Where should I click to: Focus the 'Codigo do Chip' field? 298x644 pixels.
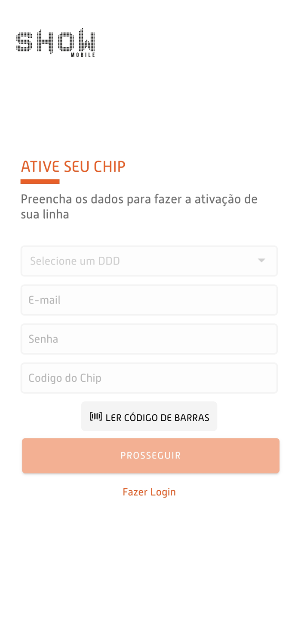[x=149, y=378]
